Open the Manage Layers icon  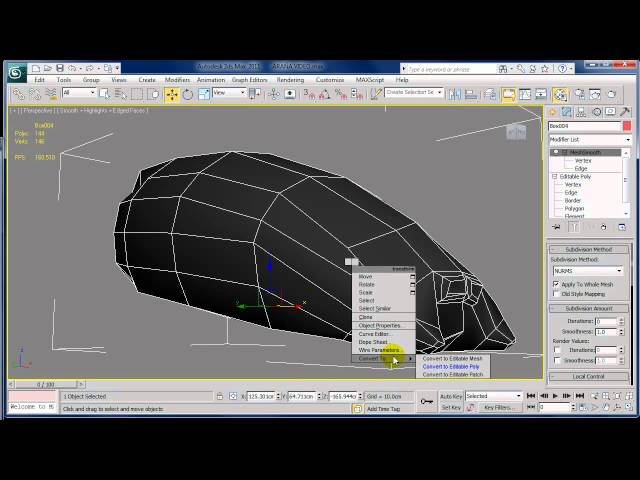490,95
